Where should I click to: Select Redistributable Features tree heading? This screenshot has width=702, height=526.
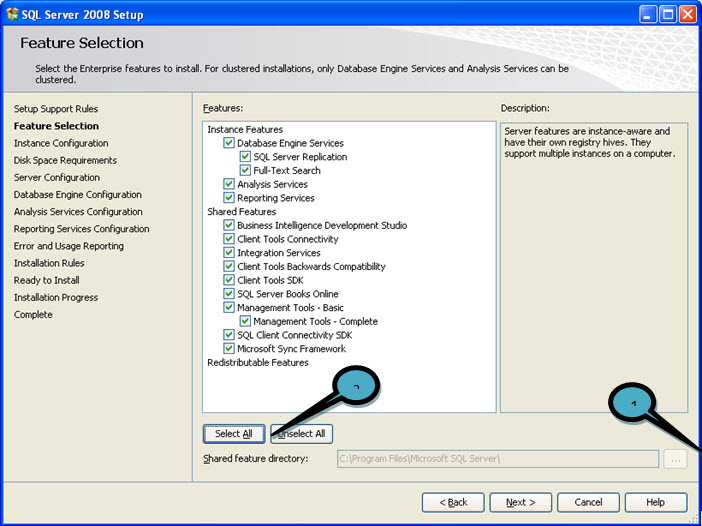(x=258, y=362)
